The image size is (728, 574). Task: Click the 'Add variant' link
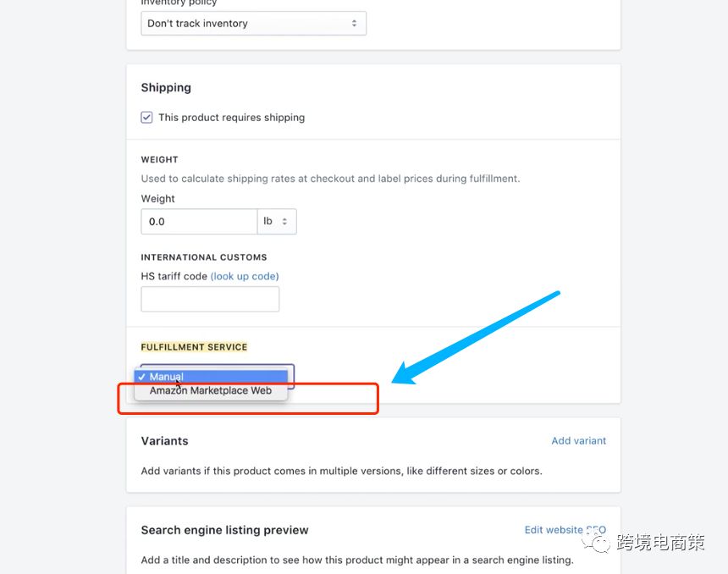[x=579, y=440]
